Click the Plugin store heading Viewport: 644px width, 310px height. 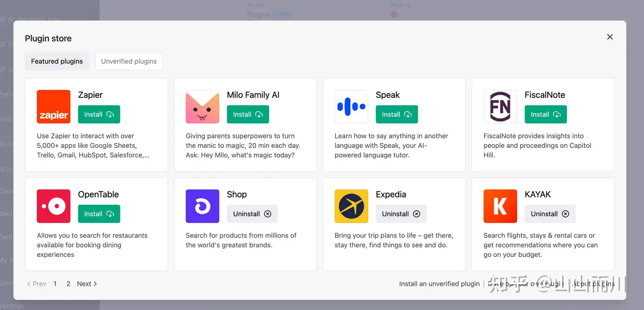pos(48,38)
